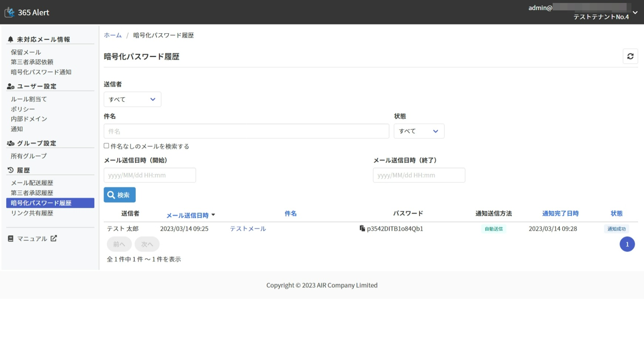Click the 365 Alert logo icon
The width and height of the screenshot is (644, 350).
[10, 13]
